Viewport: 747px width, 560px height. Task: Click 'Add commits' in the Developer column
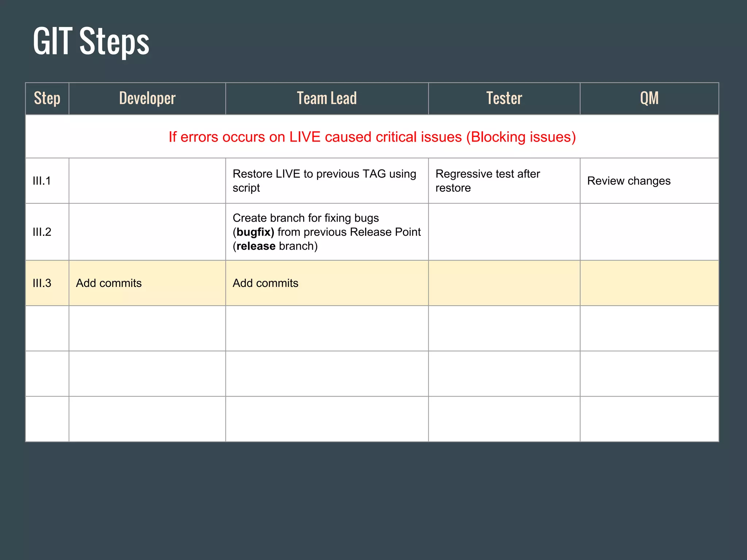click(147, 283)
